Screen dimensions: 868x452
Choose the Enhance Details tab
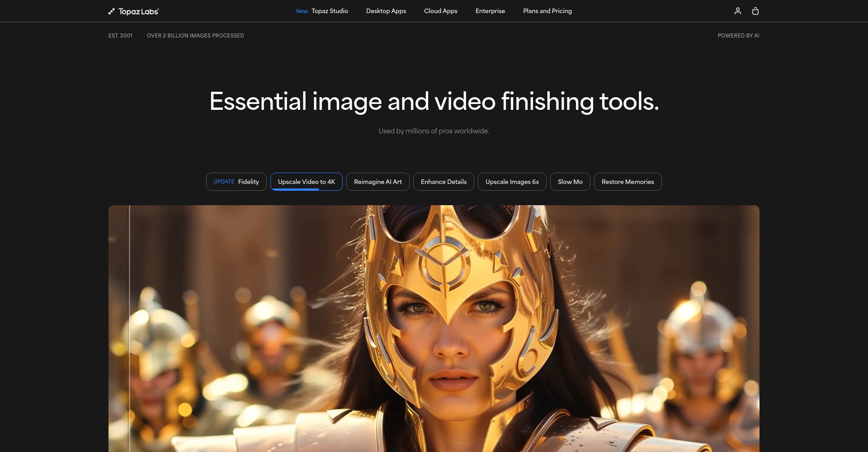click(x=443, y=182)
